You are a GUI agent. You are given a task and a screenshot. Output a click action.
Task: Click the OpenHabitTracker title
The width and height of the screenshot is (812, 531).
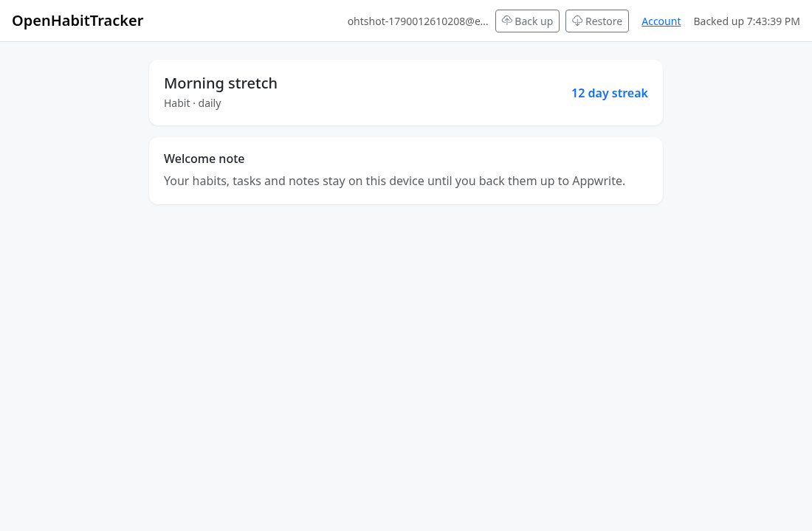coord(78,21)
